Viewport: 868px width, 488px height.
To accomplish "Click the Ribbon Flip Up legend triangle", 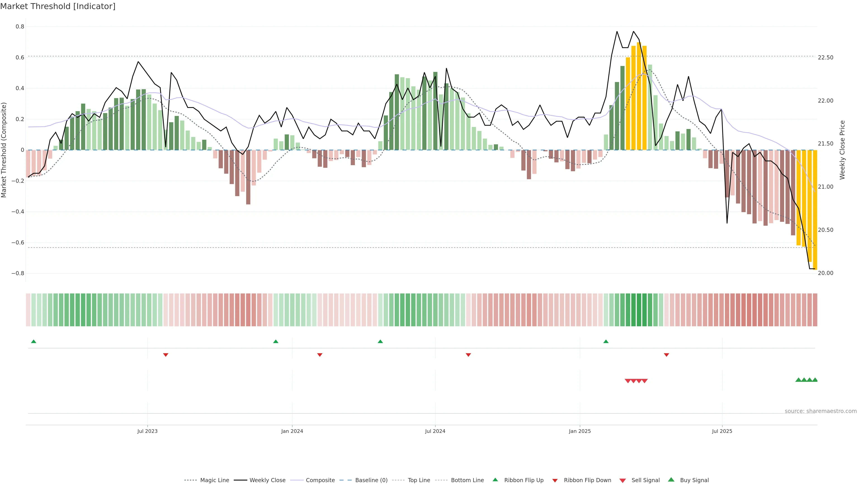I will (x=495, y=480).
